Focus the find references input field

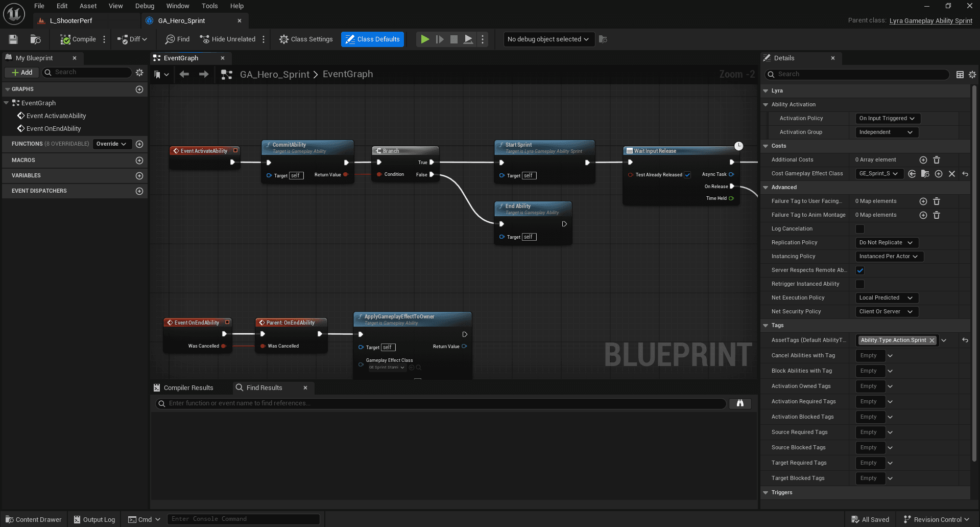[x=441, y=404]
